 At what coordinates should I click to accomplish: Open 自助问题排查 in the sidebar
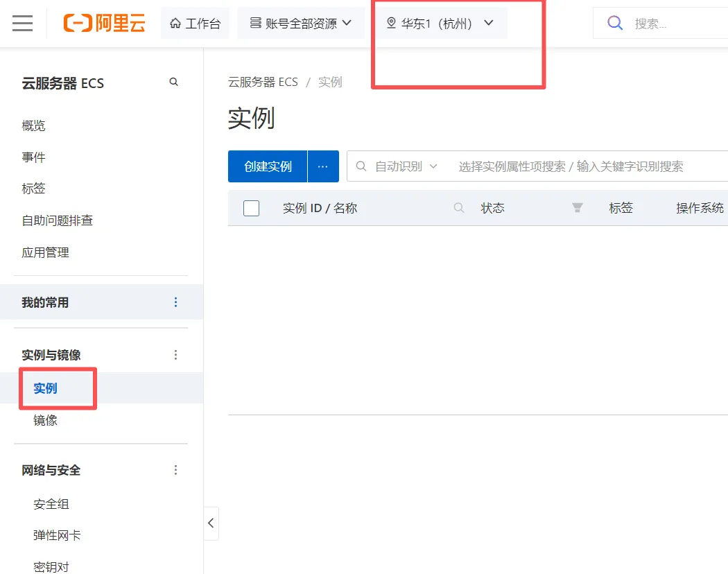57,220
